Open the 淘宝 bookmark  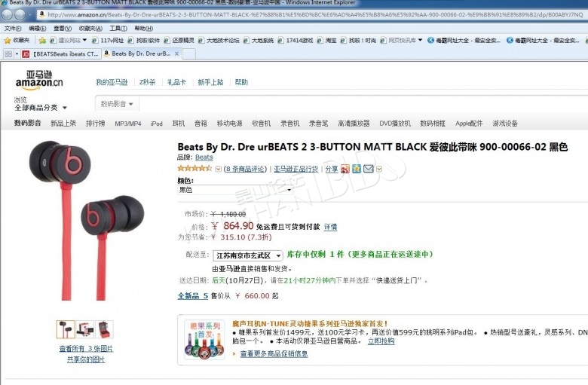point(326,40)
